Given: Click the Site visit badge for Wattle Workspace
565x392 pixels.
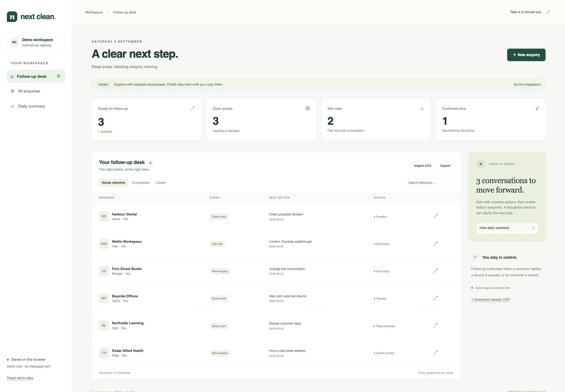Looking at the screenshot, I should (217, 244).
